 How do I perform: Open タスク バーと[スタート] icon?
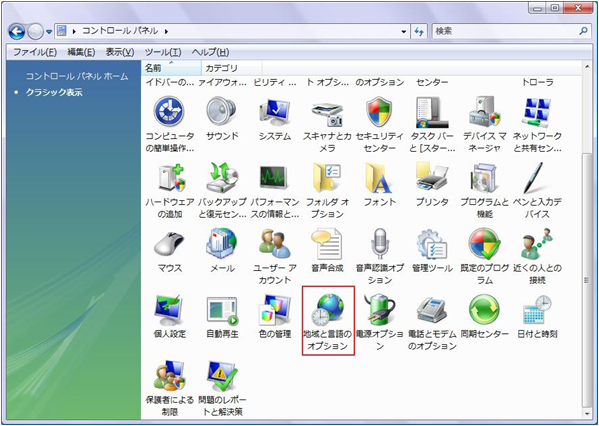pyautogui.click(x=432, y=112)
